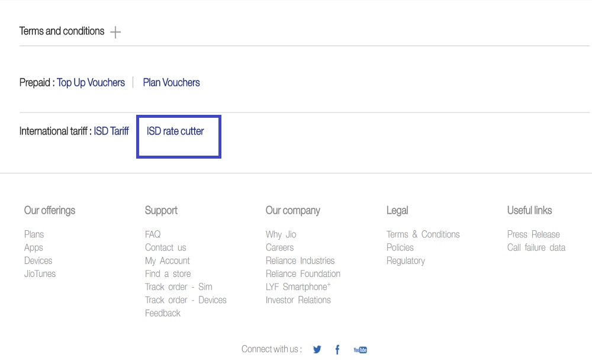Visit the JioTunes page

(40, 273)
